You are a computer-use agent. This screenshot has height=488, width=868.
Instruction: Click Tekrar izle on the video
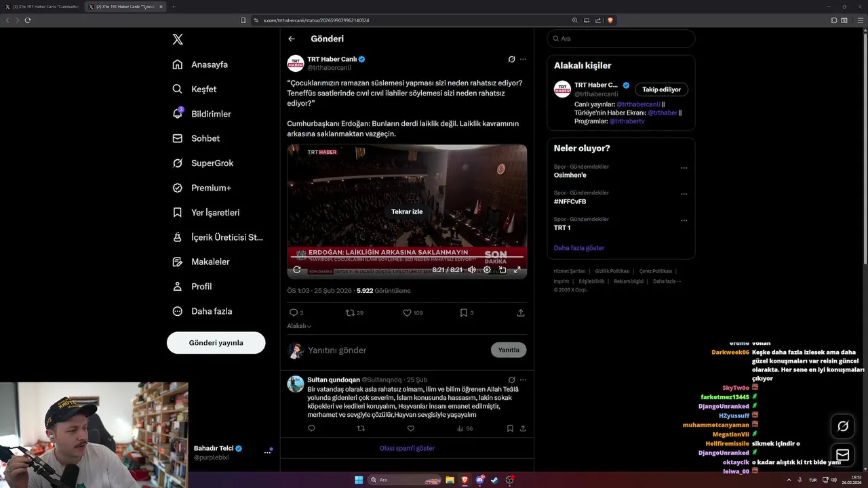407,211
